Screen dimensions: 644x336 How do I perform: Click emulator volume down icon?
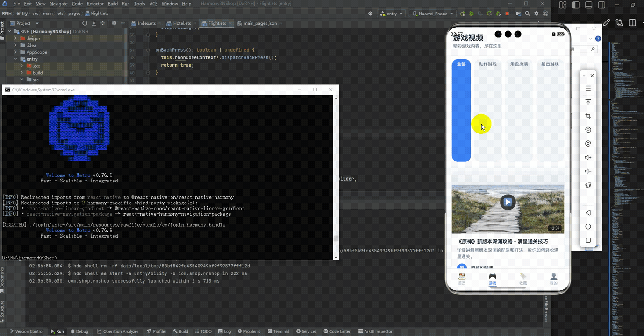coord(588,171)
